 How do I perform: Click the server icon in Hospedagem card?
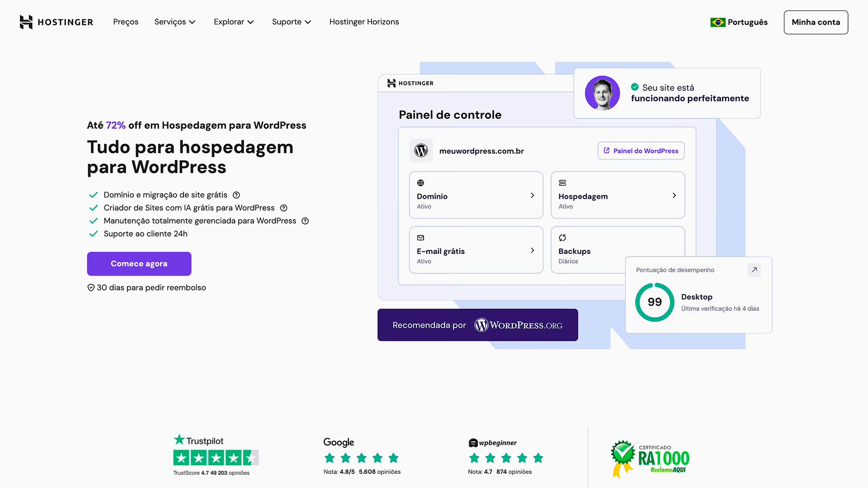(562, 183)
